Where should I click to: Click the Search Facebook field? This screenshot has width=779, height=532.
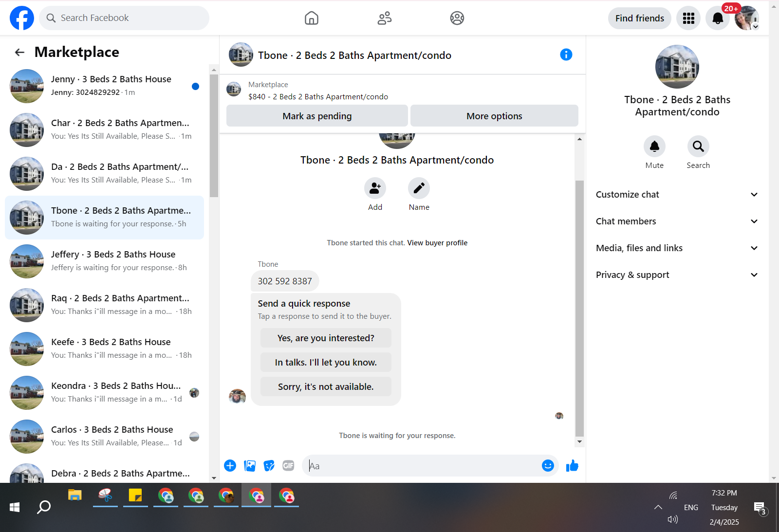click(124, 18)
